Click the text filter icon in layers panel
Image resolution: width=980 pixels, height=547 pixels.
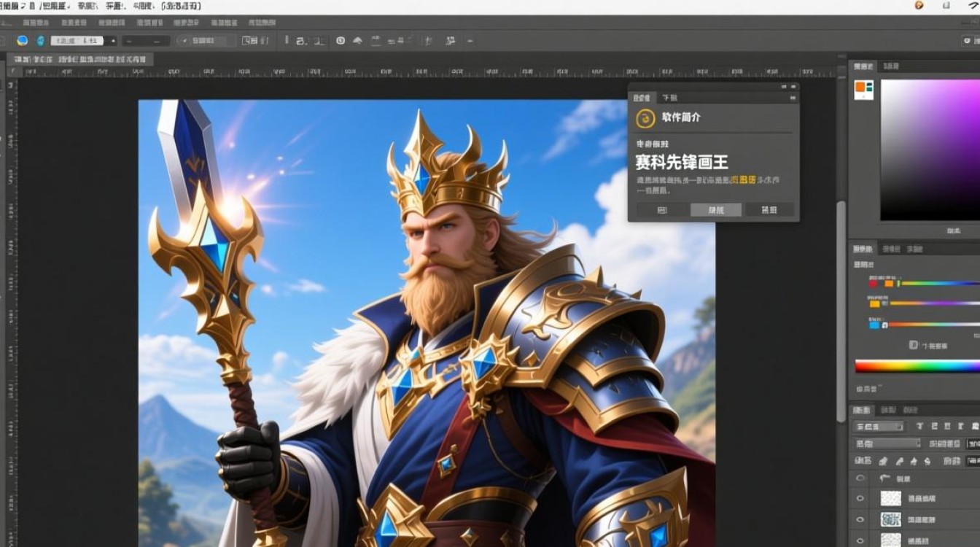[x=919, y=427]
